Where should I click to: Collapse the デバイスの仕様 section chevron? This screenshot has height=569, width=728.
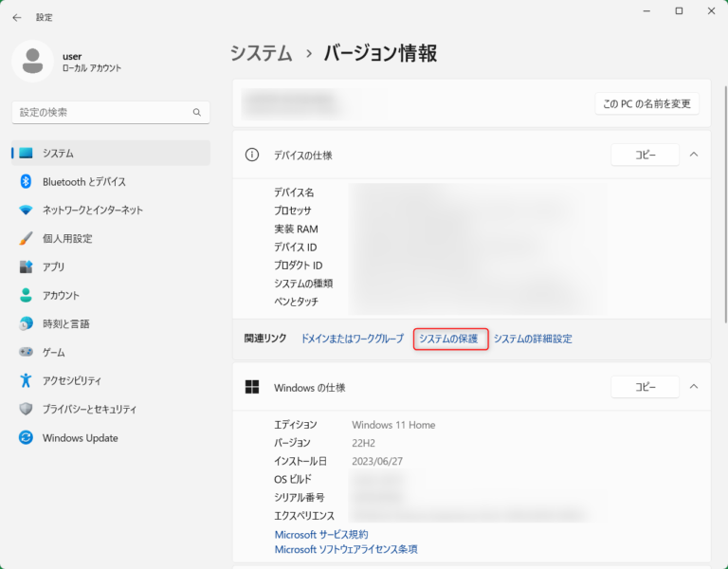[694, 155]
